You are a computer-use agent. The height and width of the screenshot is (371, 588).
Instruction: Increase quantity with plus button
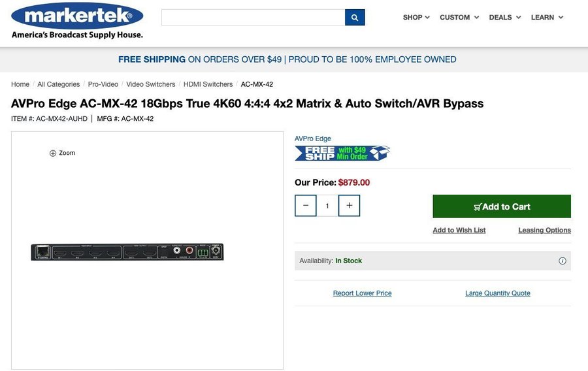(349, 205)
